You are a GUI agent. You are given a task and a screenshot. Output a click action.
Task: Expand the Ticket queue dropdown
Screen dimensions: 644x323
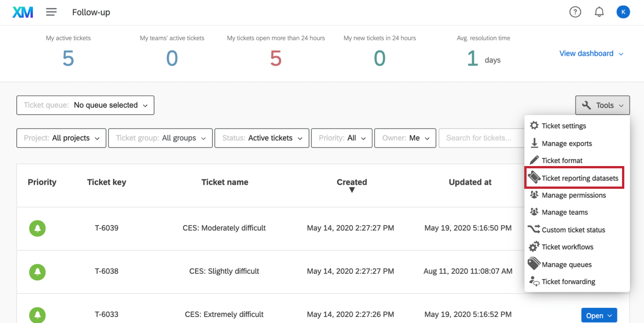pyautogui.click(x=85, y=105)
